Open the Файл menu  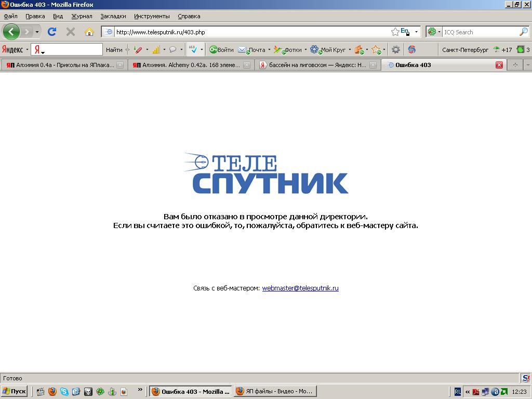(x=10, y=16)
